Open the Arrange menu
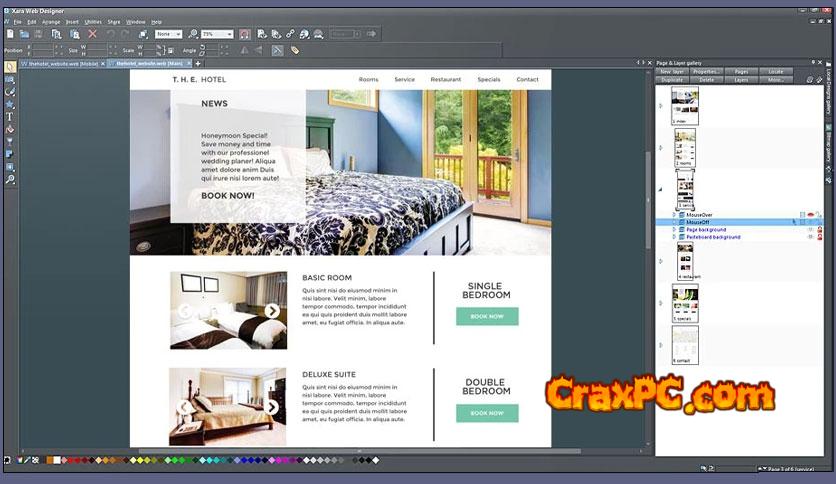Image resolution: width=836 pixels, height=484 pixels. (x=51, y=21)
